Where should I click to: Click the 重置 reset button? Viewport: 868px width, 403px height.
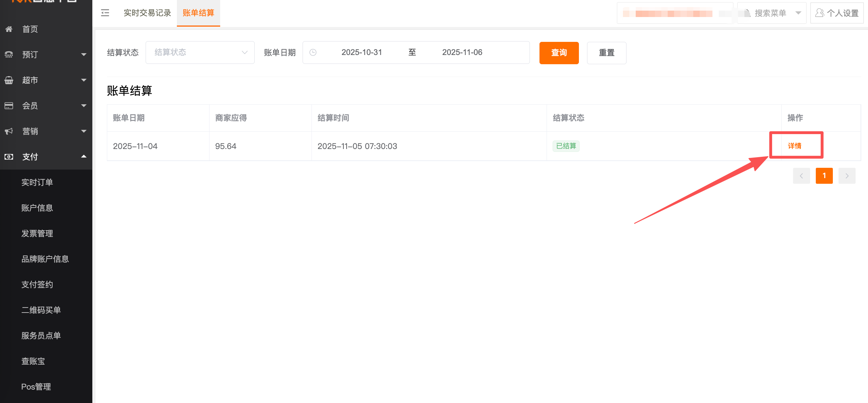pos(606,53)
